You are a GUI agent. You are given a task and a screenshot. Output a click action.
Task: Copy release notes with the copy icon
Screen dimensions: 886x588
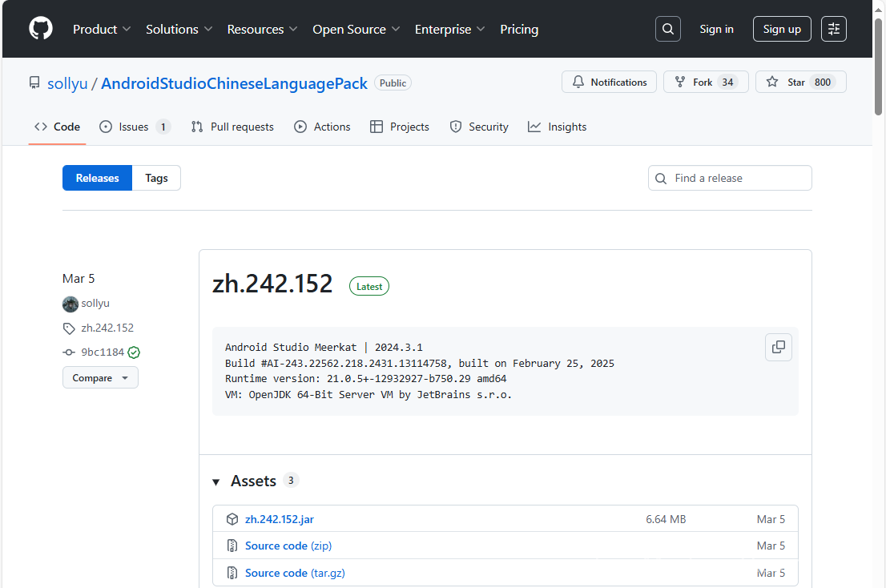pos(779,347)
